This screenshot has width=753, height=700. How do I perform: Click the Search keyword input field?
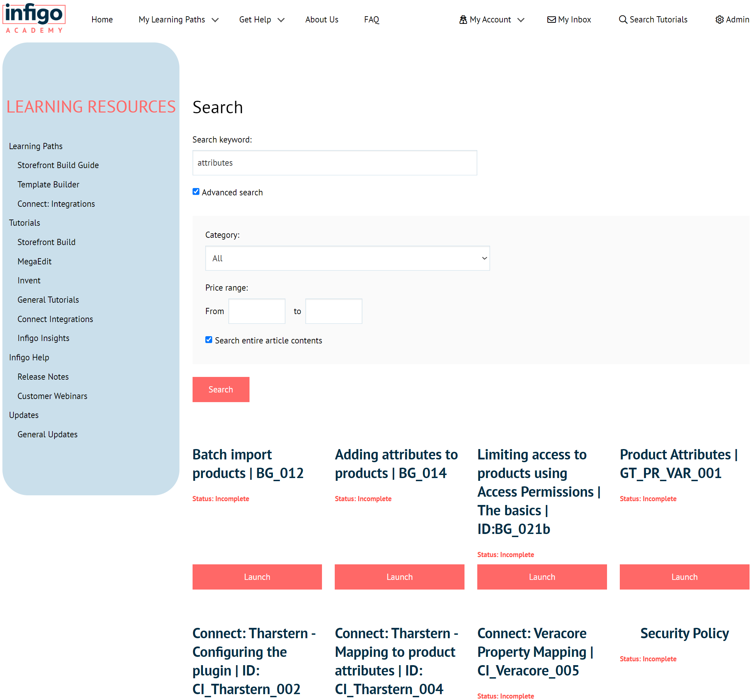pos(334,163)
